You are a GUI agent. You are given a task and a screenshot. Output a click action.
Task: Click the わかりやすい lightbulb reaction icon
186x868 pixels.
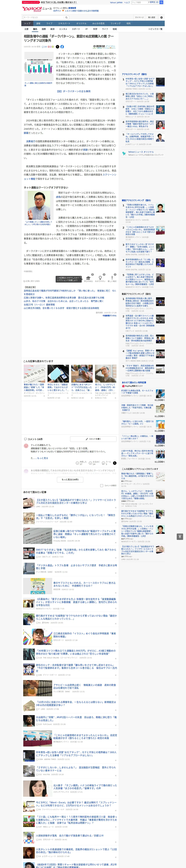click(100, 278)
